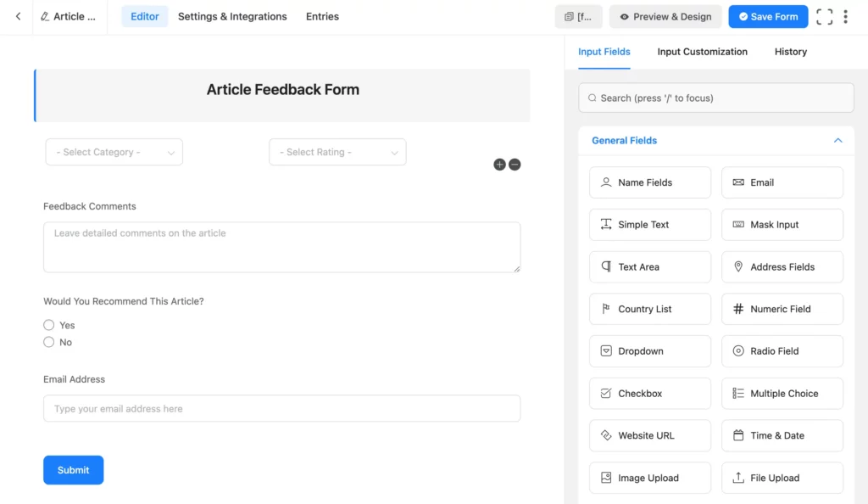Collapse the General Fields section

click(x=837, y=140)
